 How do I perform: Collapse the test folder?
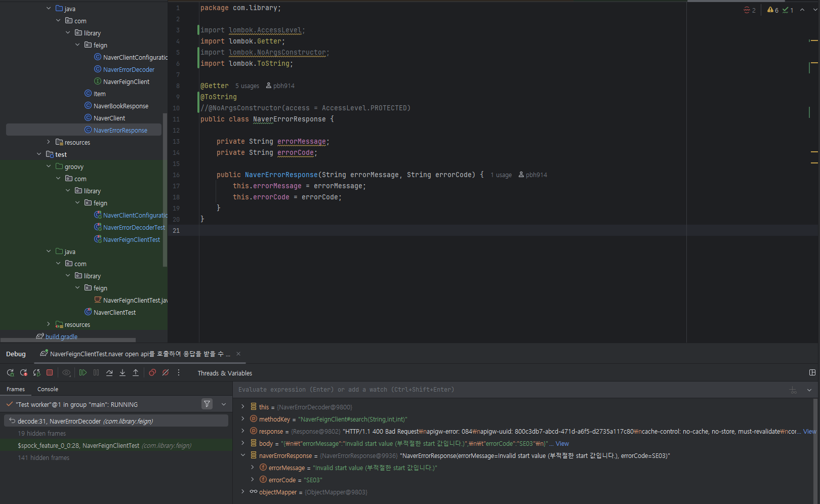[39, 154]
